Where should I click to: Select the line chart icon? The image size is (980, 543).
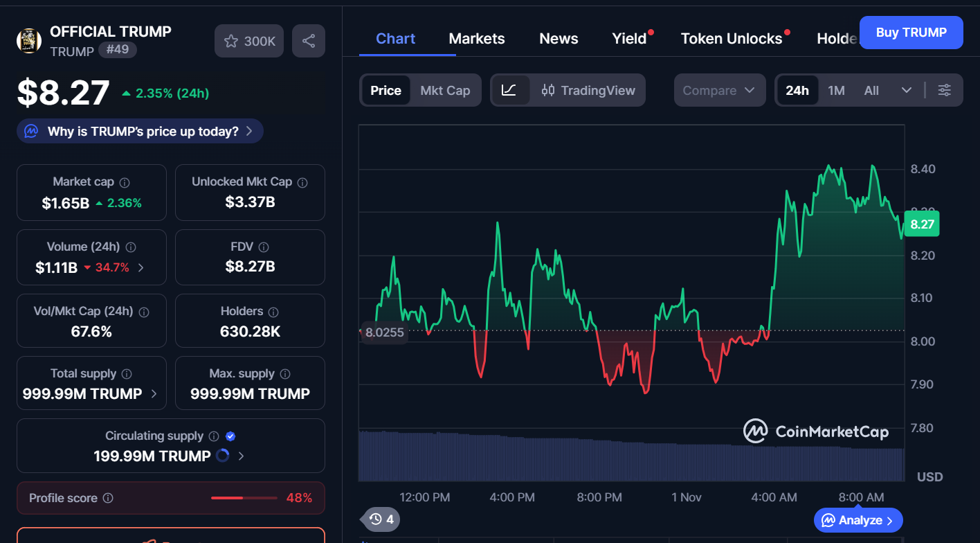pyautogui.click(x=509, y=90)
